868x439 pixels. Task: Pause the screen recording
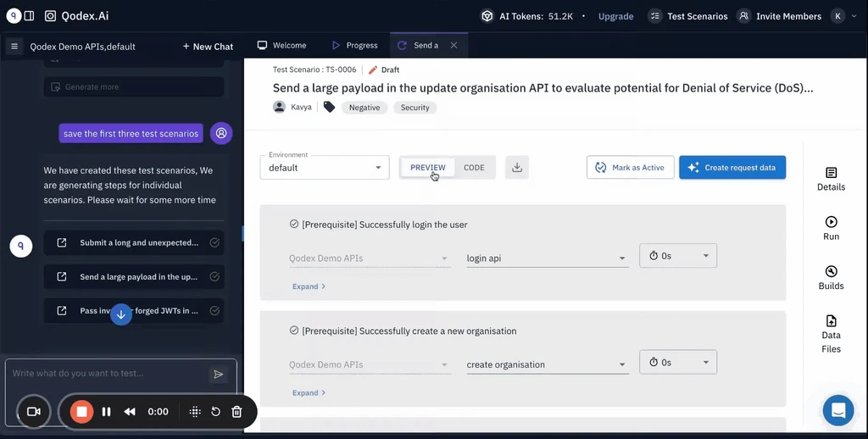pos(107,412)
